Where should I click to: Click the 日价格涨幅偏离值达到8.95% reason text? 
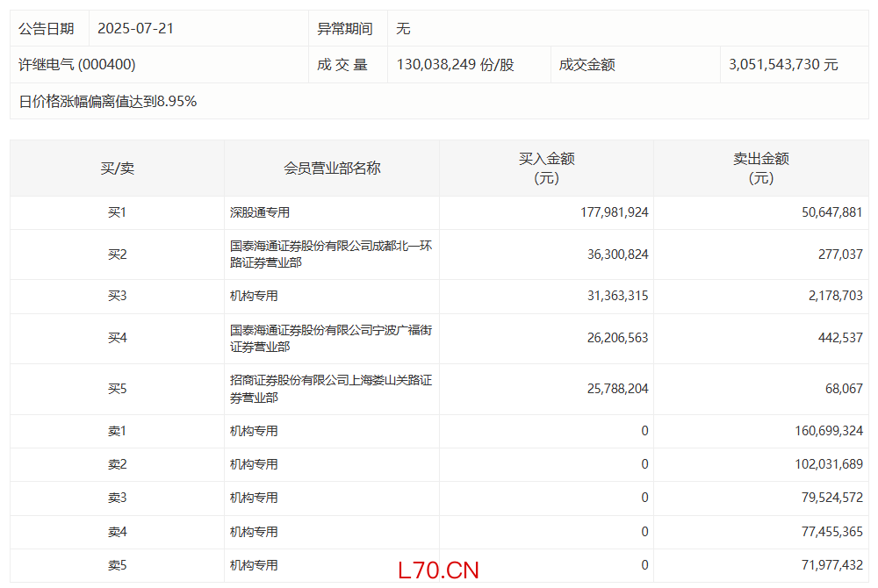[108, 102]
